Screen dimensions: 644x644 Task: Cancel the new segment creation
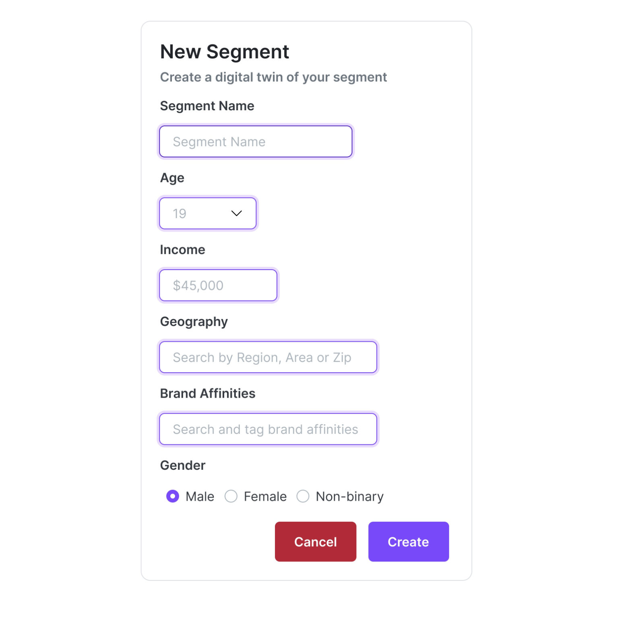(315, 541)
